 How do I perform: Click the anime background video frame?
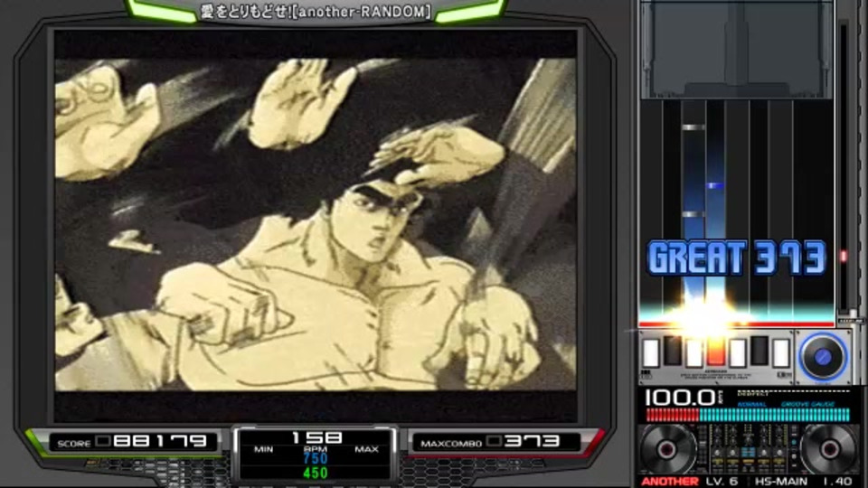[316, 225]
